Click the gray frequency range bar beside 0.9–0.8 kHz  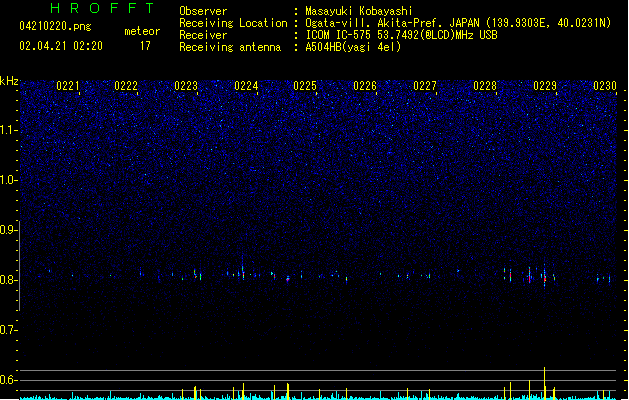pyautogui.click(x=19, y=265)
